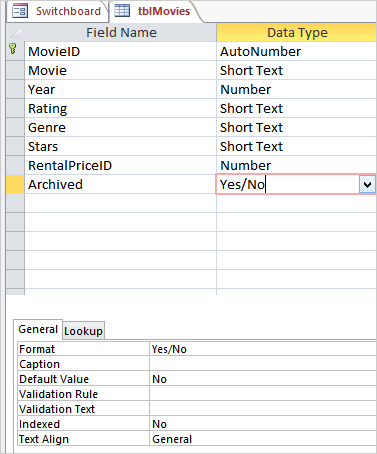This screenshot has width=377, height=454.
Task: Click the highlighted Archived row selector
Action: tap(15, 184)
